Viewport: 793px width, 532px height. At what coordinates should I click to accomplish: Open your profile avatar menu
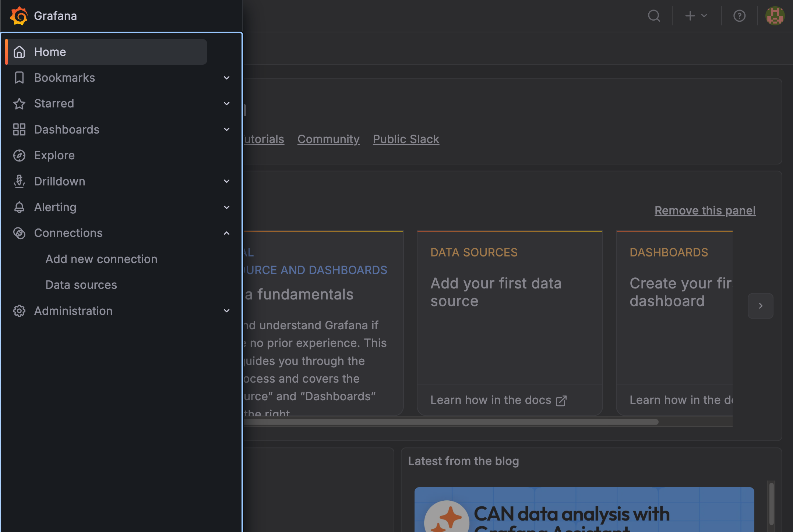point(775,16)
